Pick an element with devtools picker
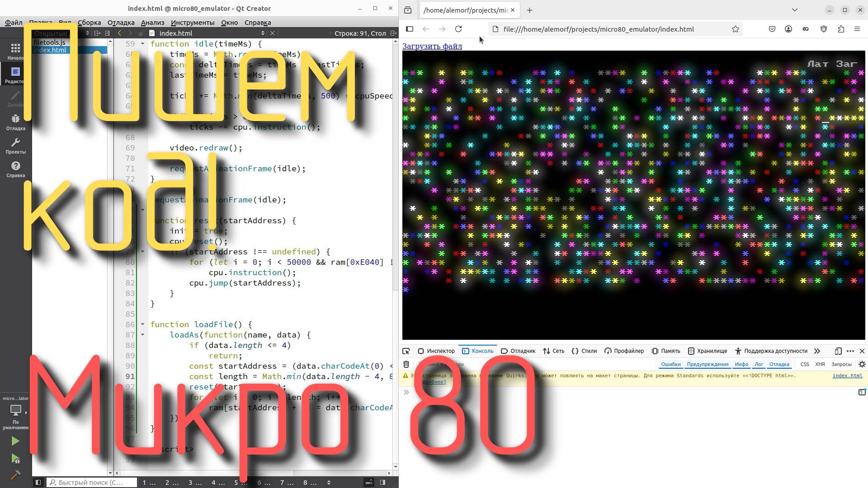 tap(406, 351)
